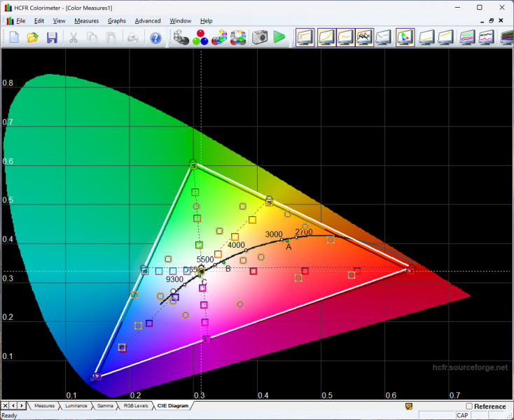Open a file with the folder icon
This screenshot has height=420, width=514.
pos(33,37)
